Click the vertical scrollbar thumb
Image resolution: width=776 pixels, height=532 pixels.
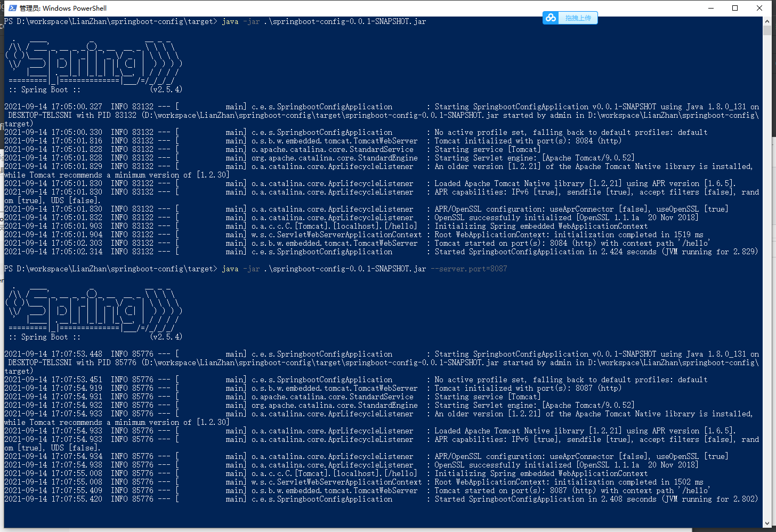767,30
